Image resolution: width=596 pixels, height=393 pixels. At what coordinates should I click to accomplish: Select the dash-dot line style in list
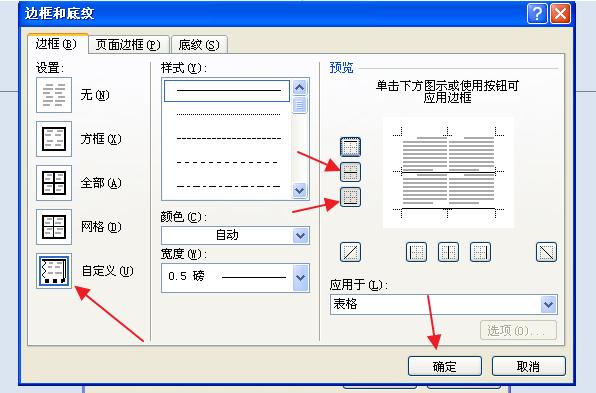227,187
